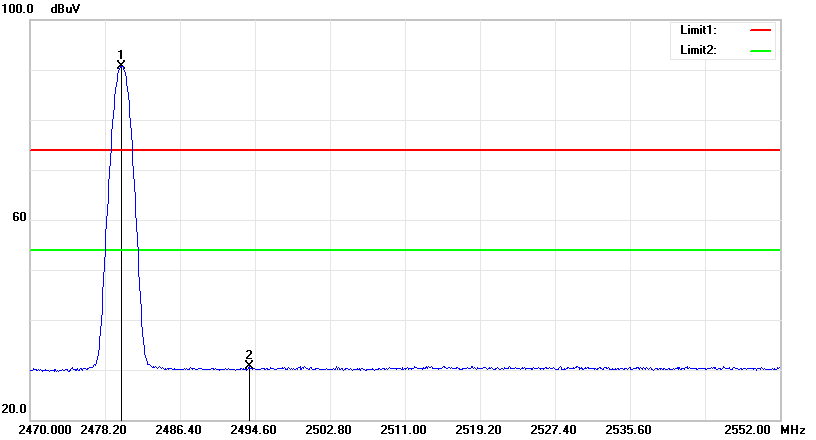Click the MHz unit label
The width and height of the screenshot is (816, 440).
click(793, 430)
